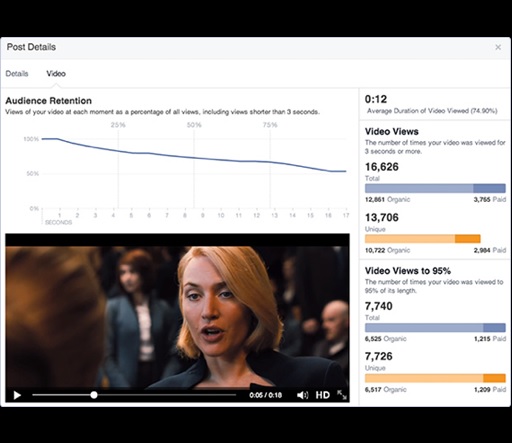Screen dimensions: 512x443
Task: Click the 0:12 average duration value
Action: pos(376,99)
